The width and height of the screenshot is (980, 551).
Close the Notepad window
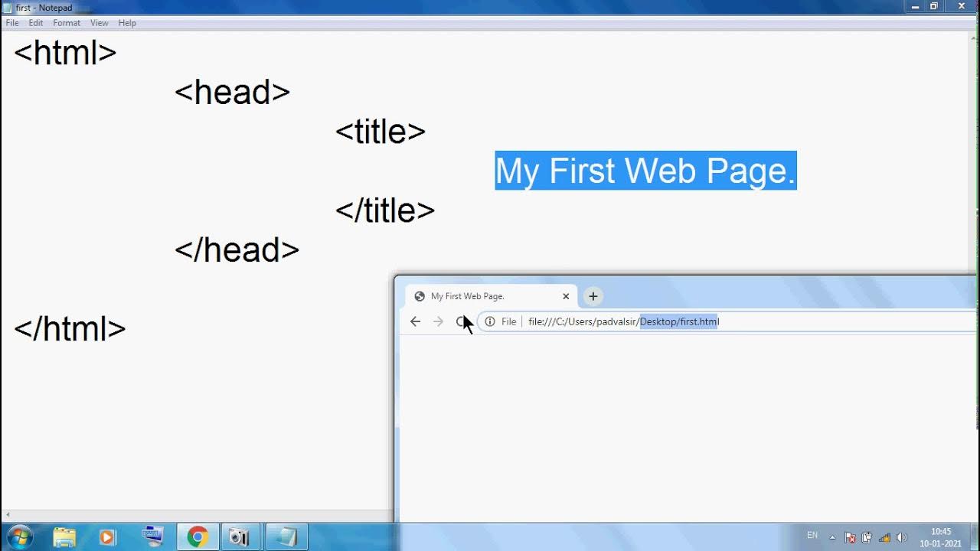(962, 6)
